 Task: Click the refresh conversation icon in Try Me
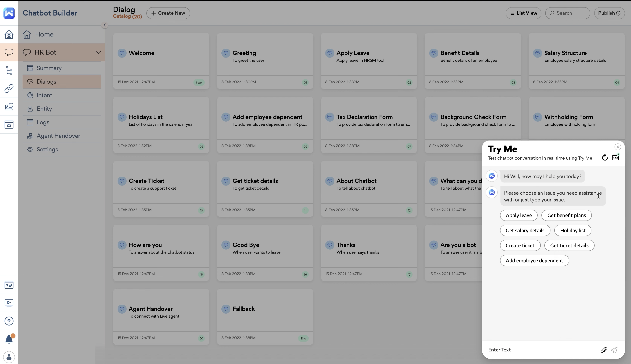[x=605, y=157]
